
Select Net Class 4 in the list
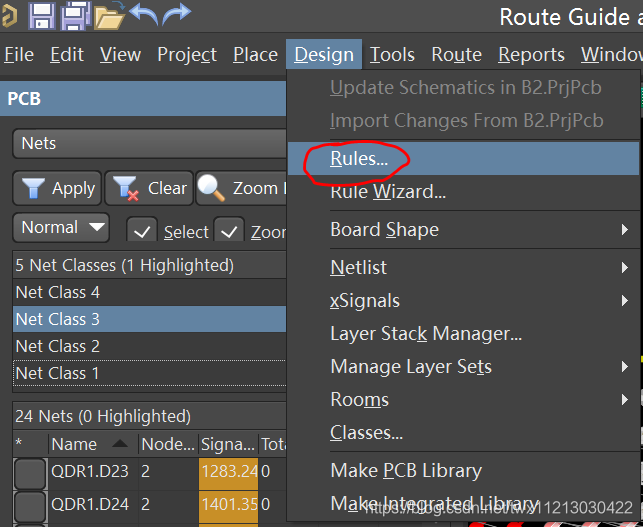(x=149, y=292)
